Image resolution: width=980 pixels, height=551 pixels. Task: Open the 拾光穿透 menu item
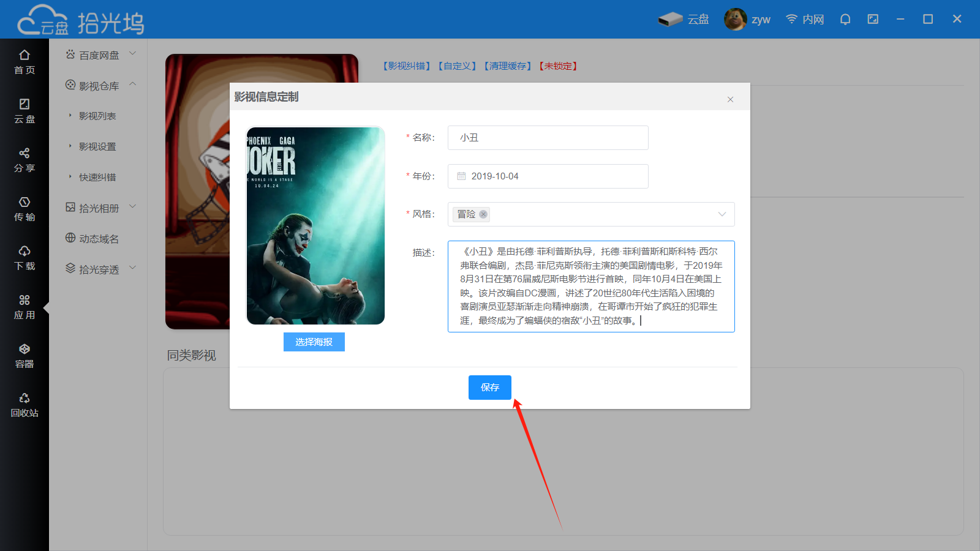99,269
